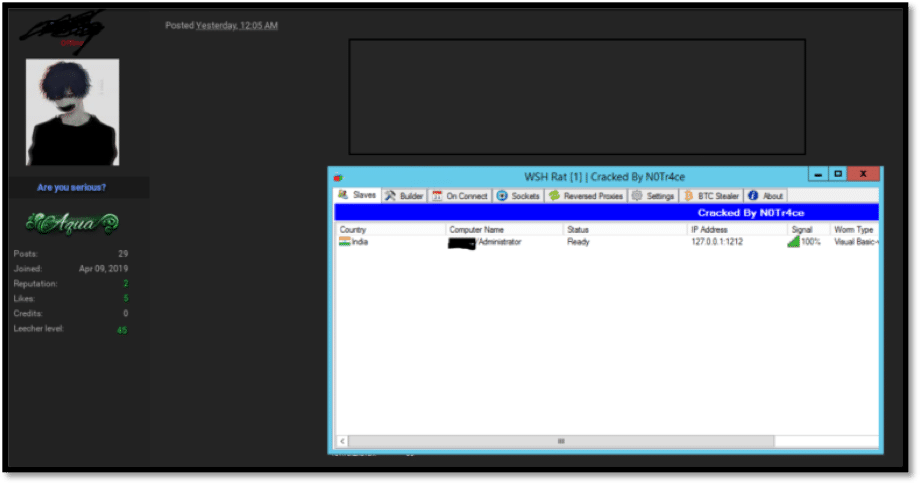Click the 127.0.0.1:1212 IP address cell

[717, 242]
